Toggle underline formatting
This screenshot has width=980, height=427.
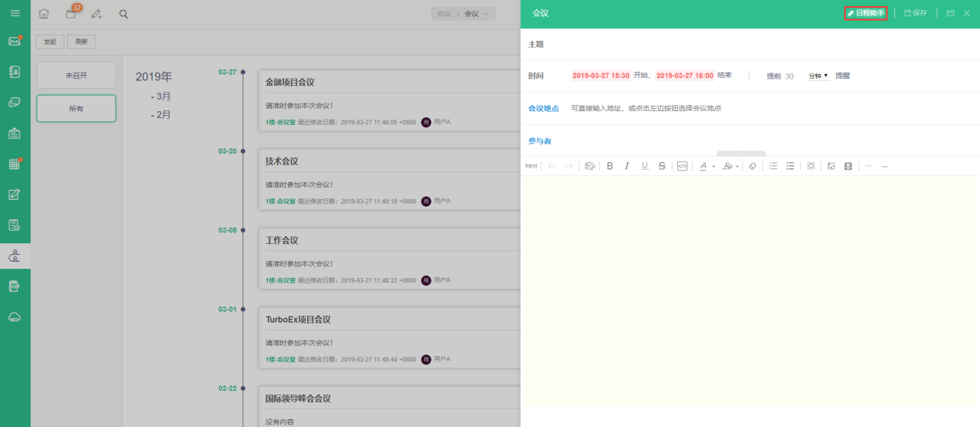tap(645, 166)
